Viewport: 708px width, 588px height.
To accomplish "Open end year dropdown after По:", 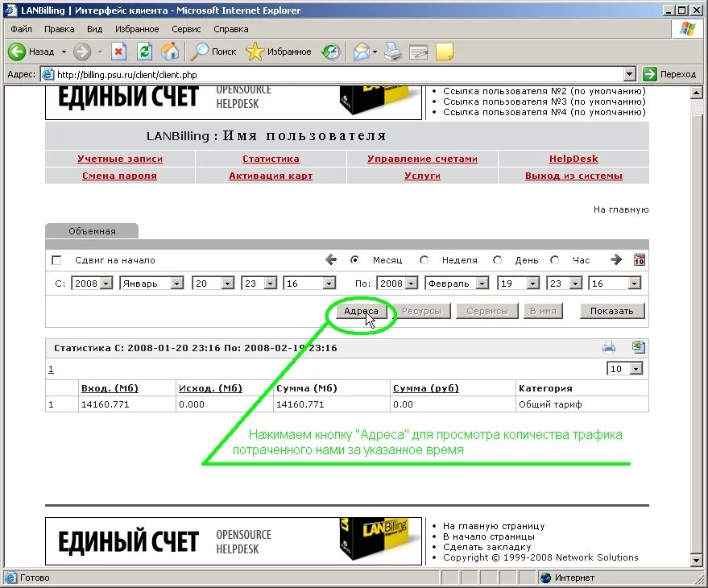I will [397, 284].
